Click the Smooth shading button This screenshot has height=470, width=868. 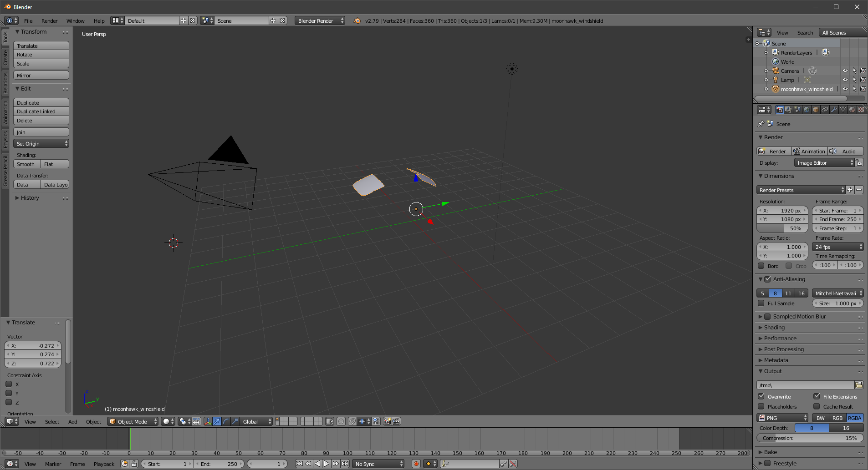(27, 164)
